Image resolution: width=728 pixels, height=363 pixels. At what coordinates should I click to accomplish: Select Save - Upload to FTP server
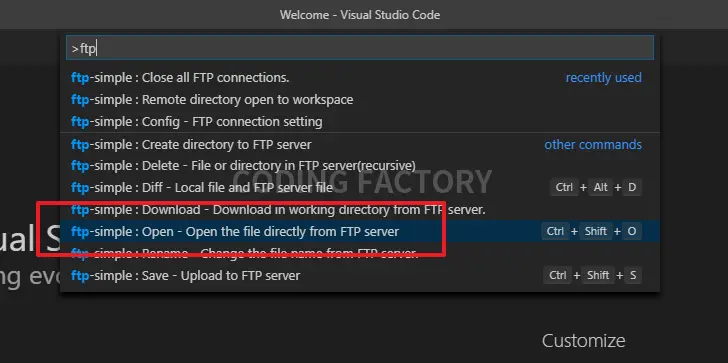point(360,275)
